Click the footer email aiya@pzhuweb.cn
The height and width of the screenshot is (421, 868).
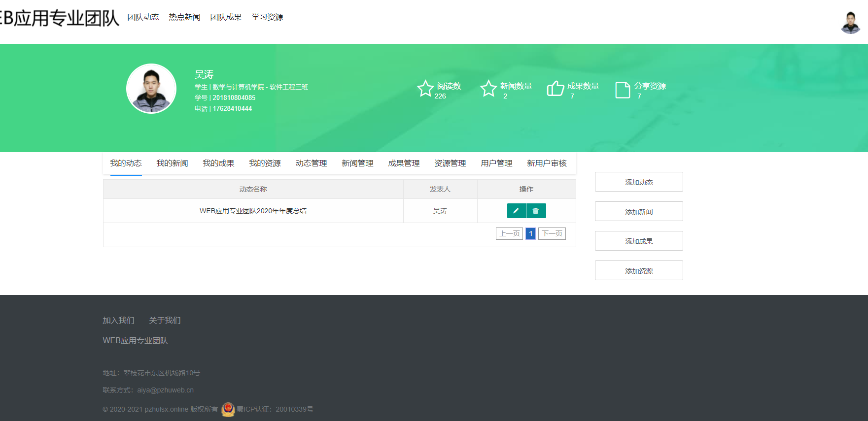point(165,390)
